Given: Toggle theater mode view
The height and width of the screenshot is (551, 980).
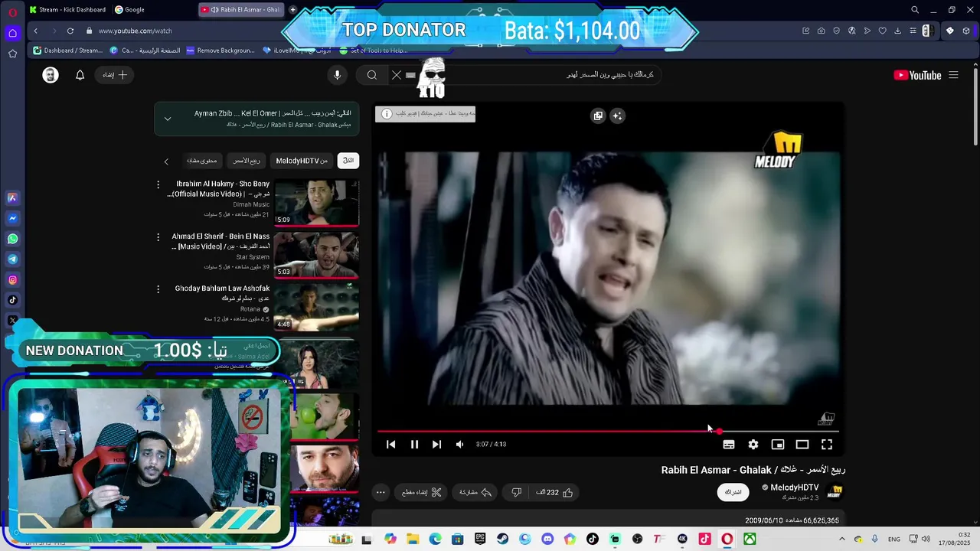Looking at the screenshot, I should click(802, 444).
